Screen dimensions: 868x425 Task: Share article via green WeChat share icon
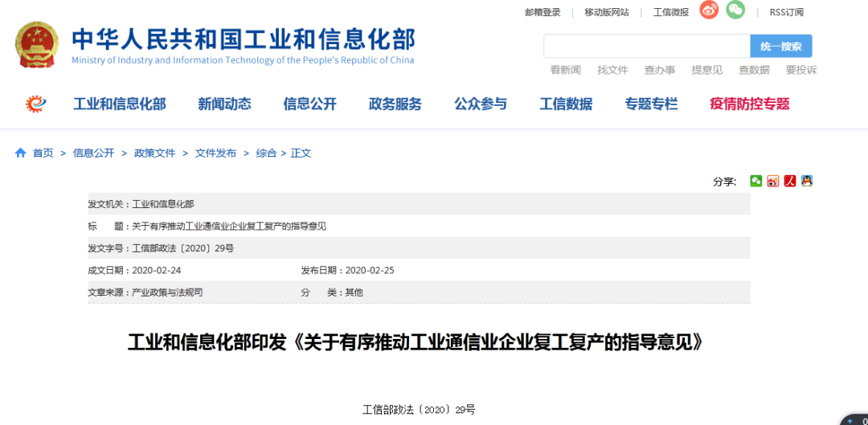(x=755, y=181)
